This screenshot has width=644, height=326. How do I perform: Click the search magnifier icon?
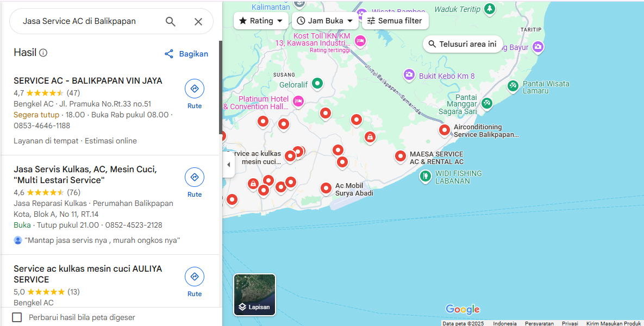pos(171,21)
